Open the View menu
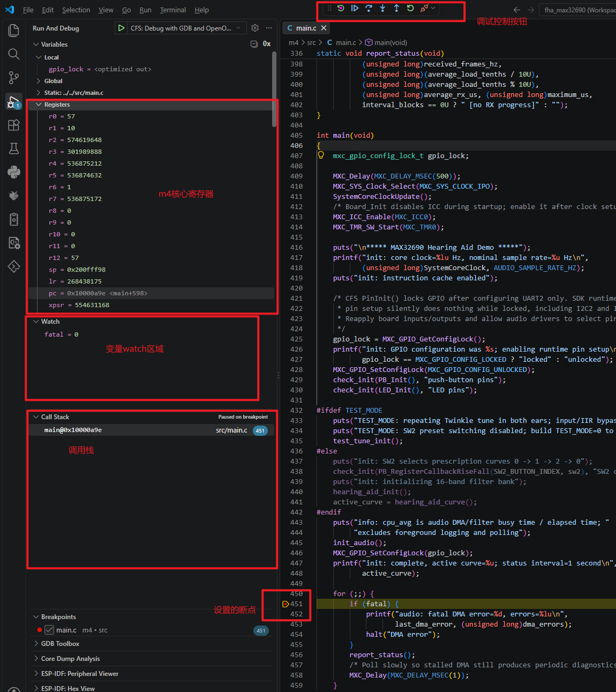 (106, 10)
